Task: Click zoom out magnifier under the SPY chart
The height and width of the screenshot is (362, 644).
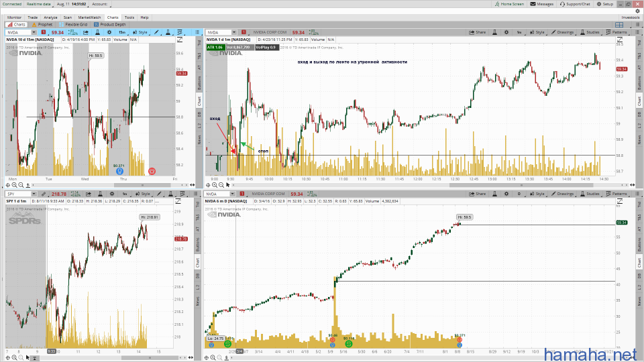Action: click(x=21, y=358)
